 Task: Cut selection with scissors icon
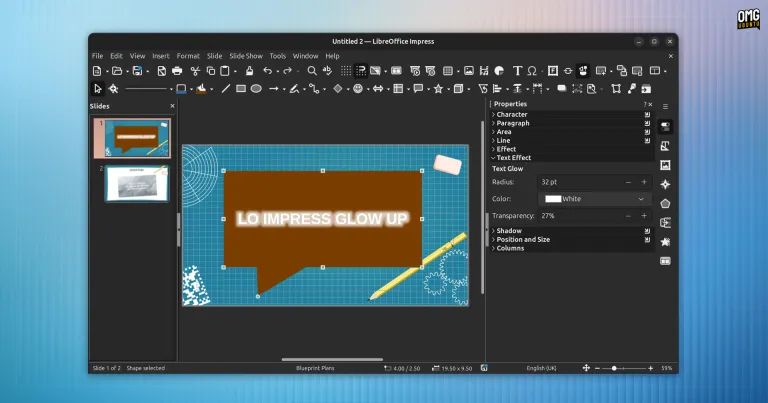195,71
